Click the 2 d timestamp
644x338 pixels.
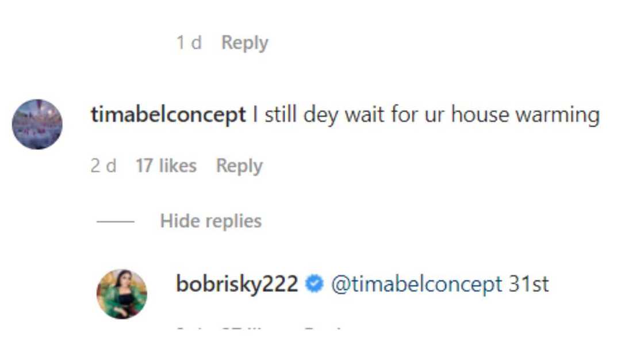tap(103, 166)
